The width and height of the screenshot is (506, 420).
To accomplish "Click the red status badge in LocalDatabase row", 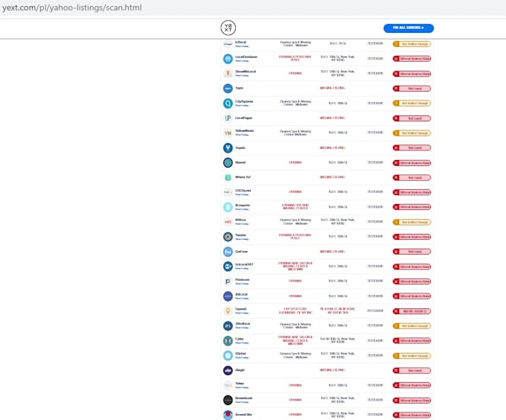I will 411,59.
